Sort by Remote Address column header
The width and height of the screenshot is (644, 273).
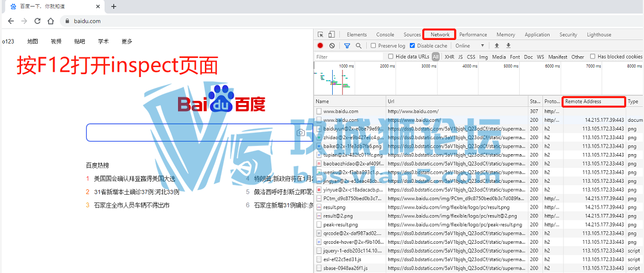593,102
